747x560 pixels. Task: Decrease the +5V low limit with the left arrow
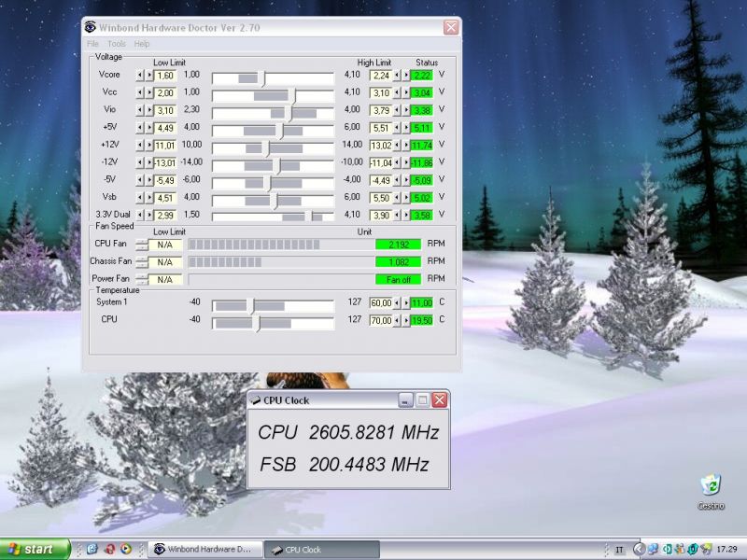point(140,128)
